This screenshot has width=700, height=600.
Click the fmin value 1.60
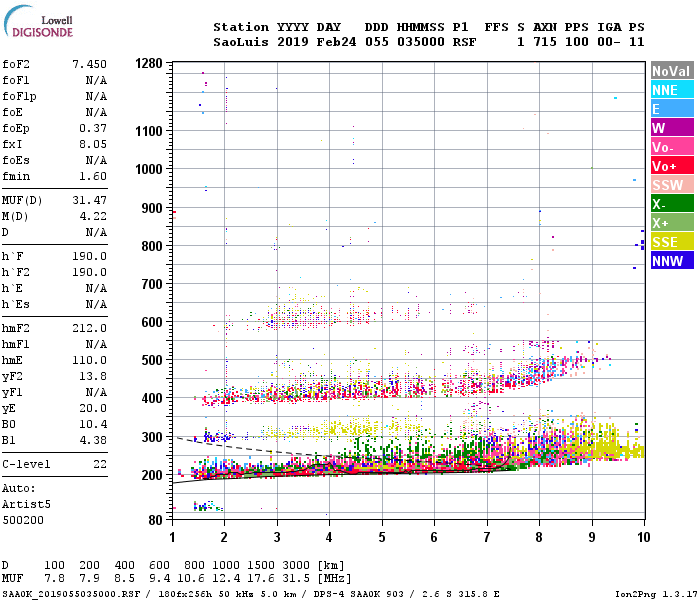(x=93, y=176)
